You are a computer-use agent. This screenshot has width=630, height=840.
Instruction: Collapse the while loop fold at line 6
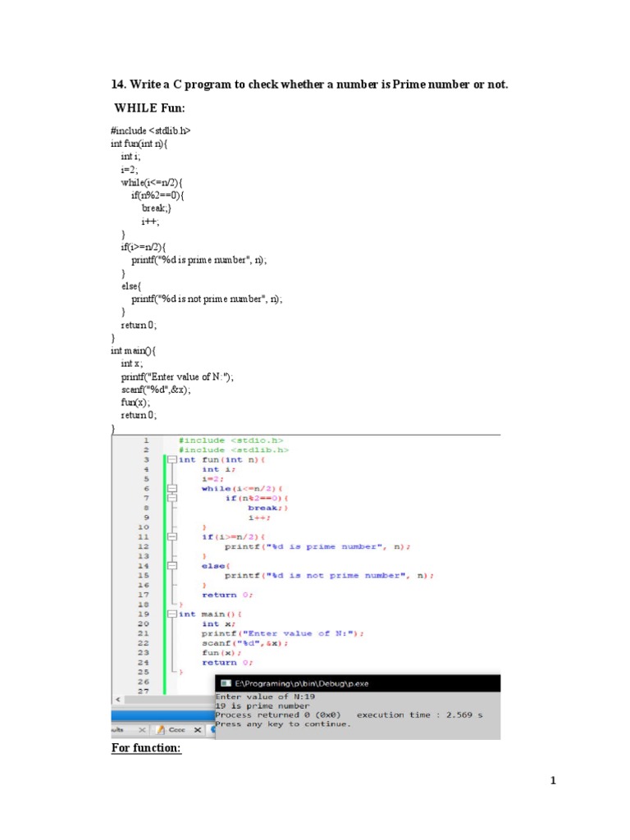tap(172, 489)
